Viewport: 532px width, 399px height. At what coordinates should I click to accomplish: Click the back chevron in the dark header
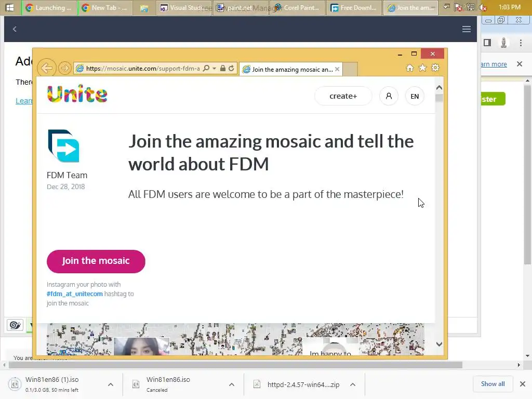[x=15, y=29]
